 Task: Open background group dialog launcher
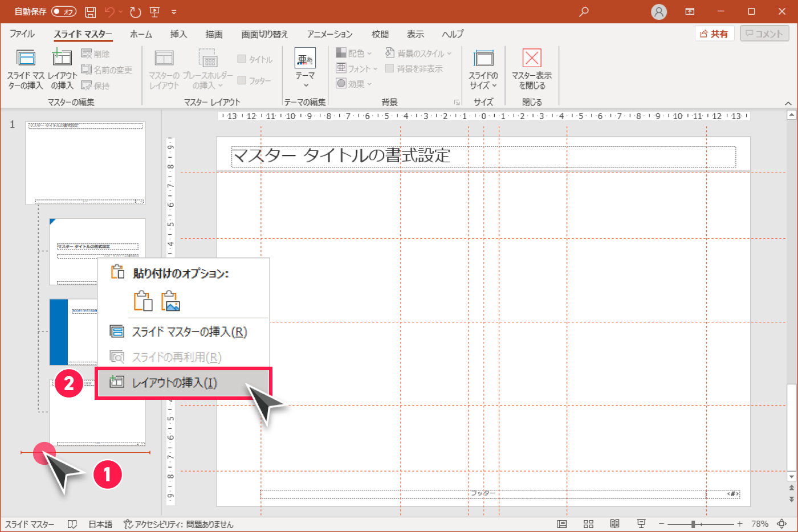pos(457,103)
